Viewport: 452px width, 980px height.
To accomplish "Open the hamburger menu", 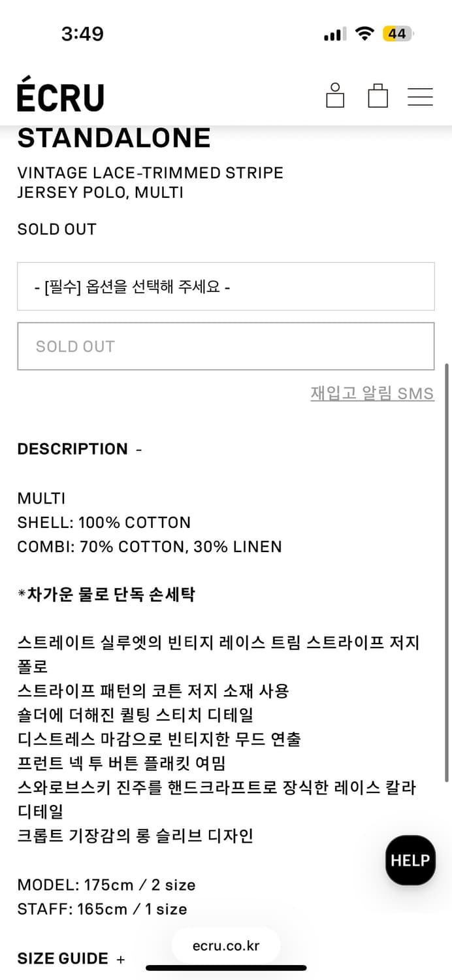I will click(x=420, y=97).
